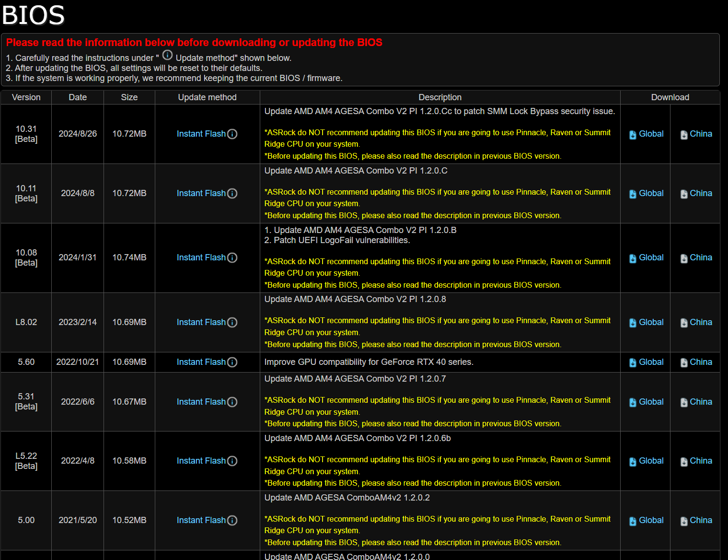Download BIOS 10.31 from China link text
The height and width of the screenshot is (560, 728).
[x=701, y=134]
